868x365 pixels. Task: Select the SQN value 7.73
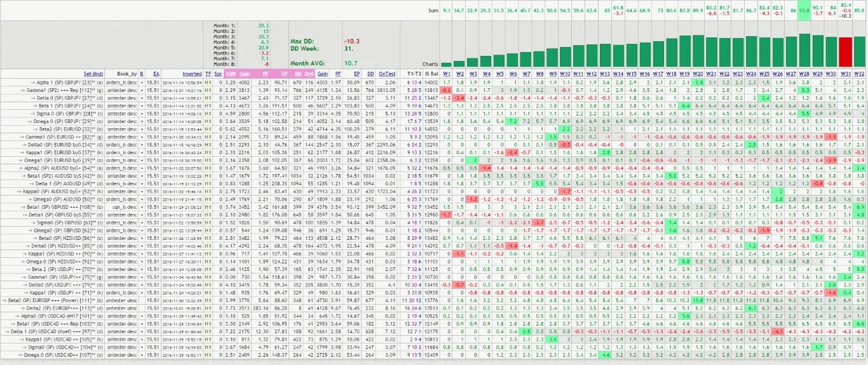[231, 307]
